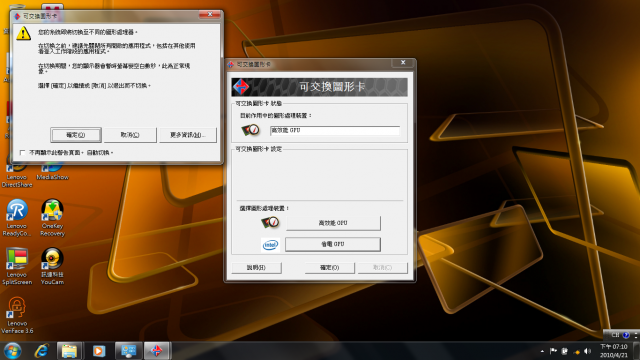Open Lenovo ReadyComm desktop shortcut
This screenshot has height=360, width=640.
click(17, 218)
